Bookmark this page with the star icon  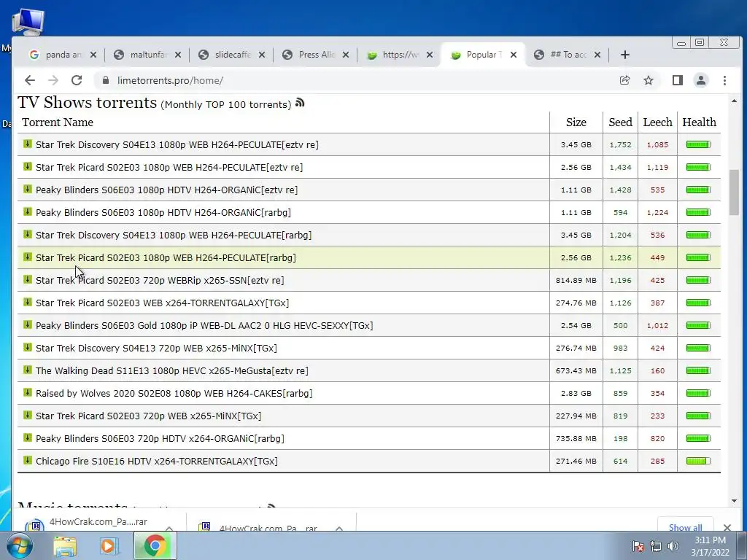click(x=649, y=80)
